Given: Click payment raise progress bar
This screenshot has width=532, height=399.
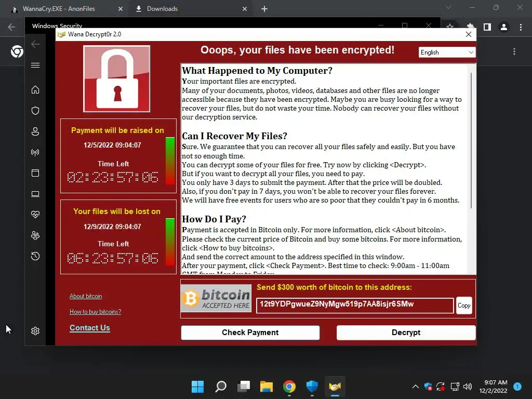Looking at the screenshot, I should (170, 161).
